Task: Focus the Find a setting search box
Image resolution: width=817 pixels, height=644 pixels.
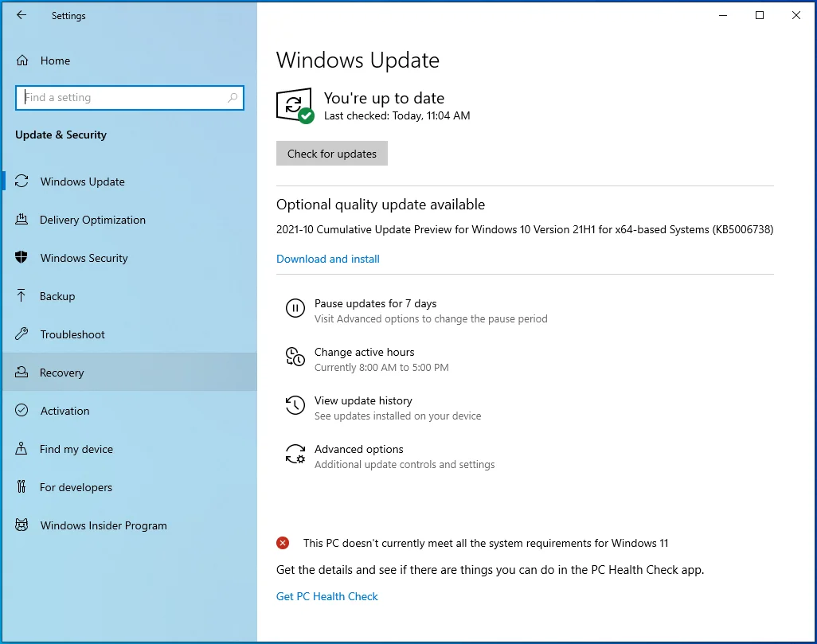Action: click(130, 97)
